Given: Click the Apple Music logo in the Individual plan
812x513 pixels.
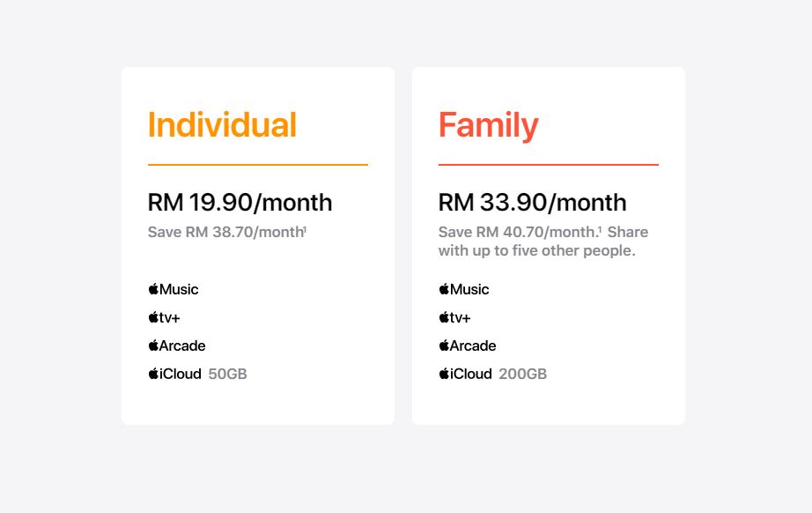Looking at the screenshot, I should [173, 289].
